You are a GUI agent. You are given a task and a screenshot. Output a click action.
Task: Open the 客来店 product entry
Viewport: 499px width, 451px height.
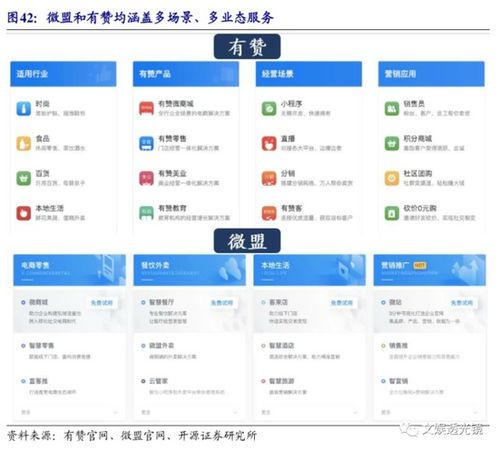(309, 311)
